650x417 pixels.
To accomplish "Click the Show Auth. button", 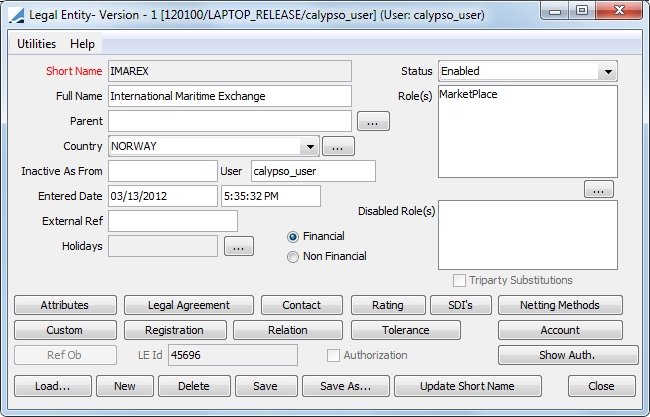I will coord(568,355).
